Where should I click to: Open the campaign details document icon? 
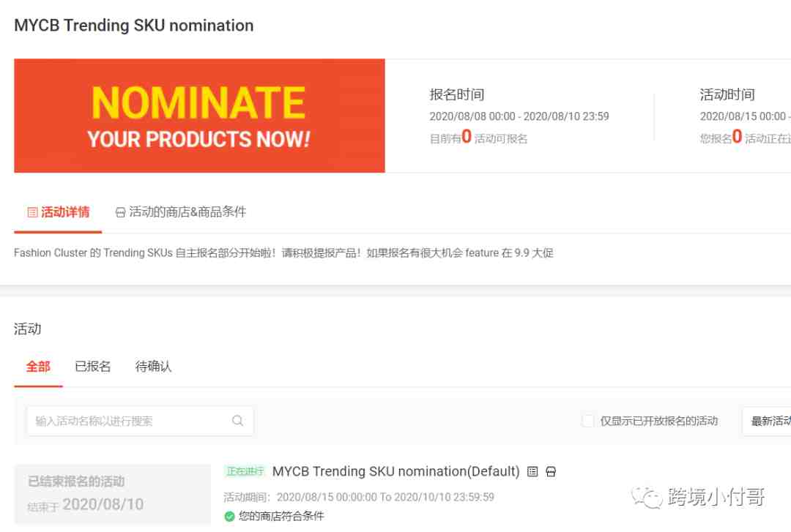[532, 471]
